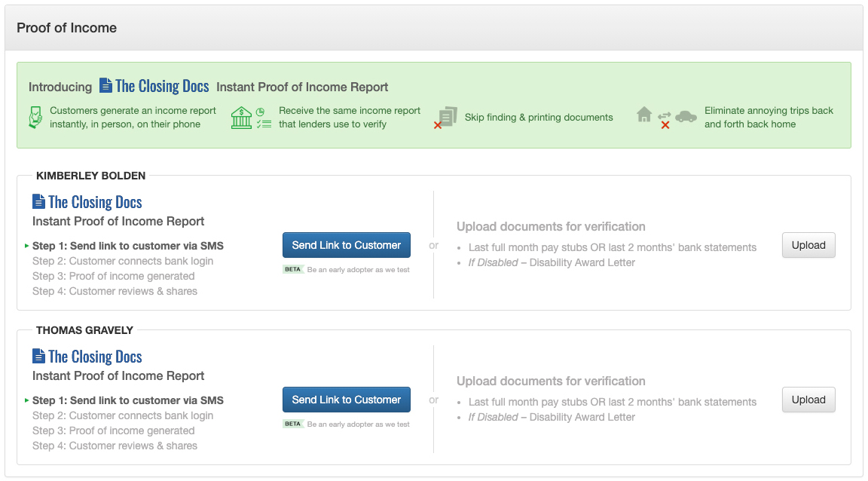Viewport: 868px width, 481px height.
Task: Click the car icon in green banner
Action: [686, 116]
